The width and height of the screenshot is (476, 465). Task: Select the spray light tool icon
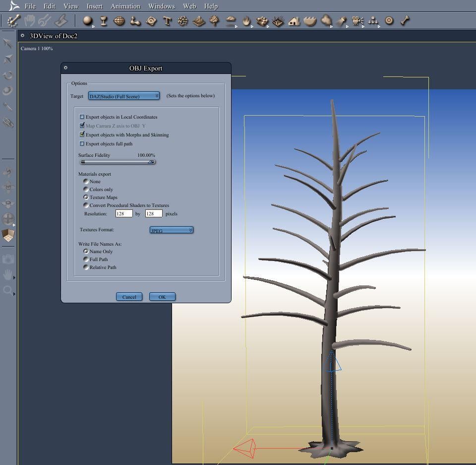click(x=341, y=21)
